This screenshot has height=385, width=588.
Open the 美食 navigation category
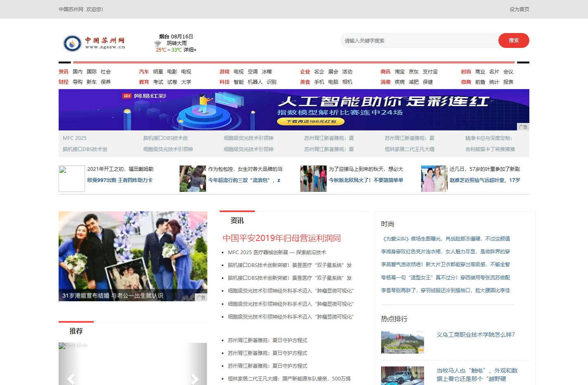305,82
